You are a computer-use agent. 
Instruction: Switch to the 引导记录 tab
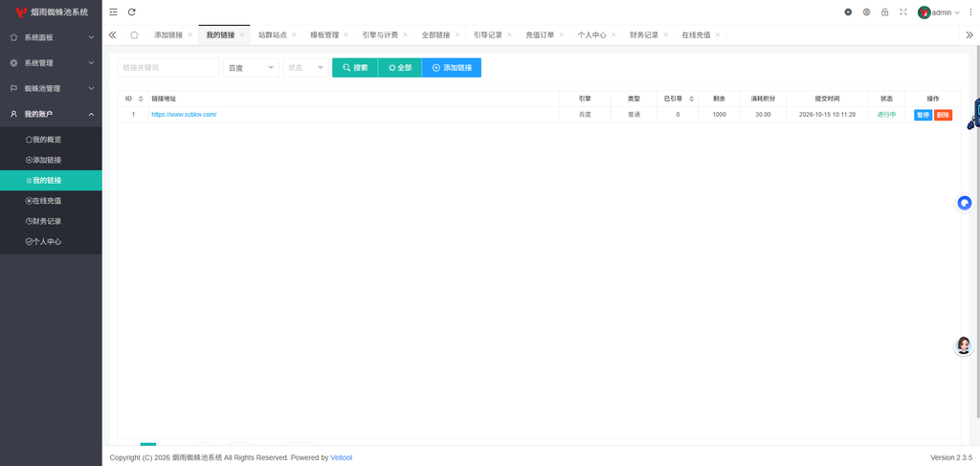487,35
